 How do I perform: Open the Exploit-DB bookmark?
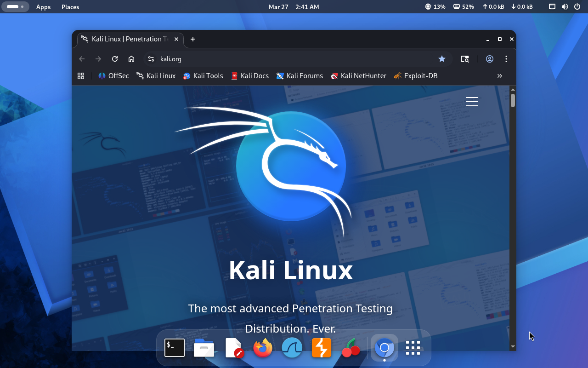tap(416, 76)
